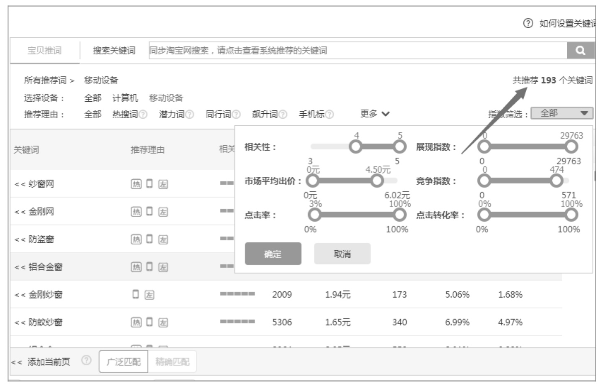Add keyword 金刚纱窗 with its arrows
The image size is (602, 388).
(x=20, y=295)
